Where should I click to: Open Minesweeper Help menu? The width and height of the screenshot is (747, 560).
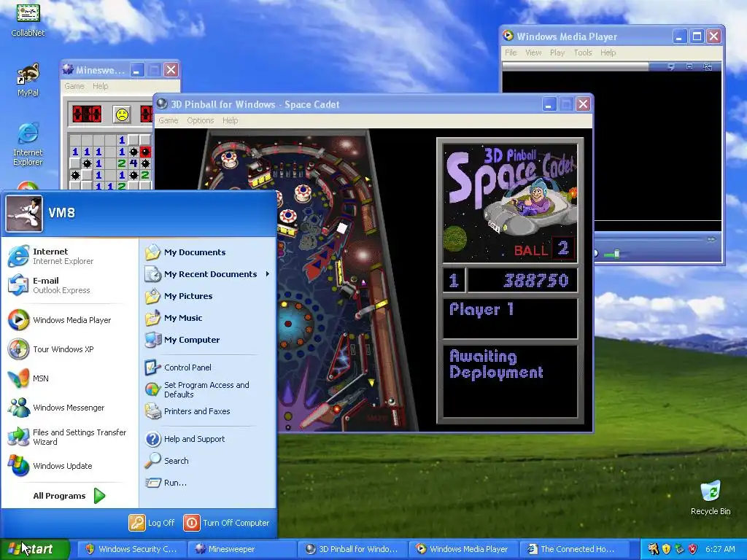tap(100, 86)
